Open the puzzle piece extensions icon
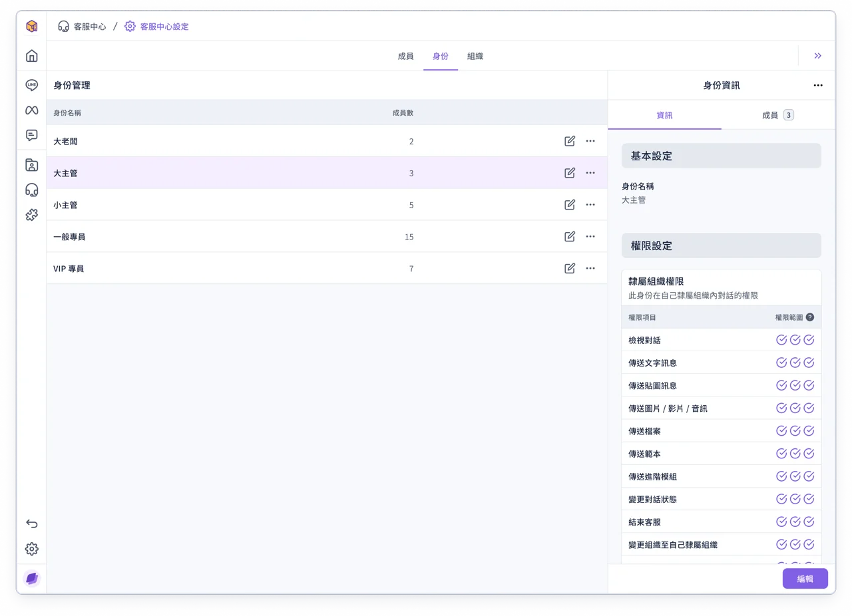Image resolution: width=852 pixels, height=616 pixels. [31, 215]
